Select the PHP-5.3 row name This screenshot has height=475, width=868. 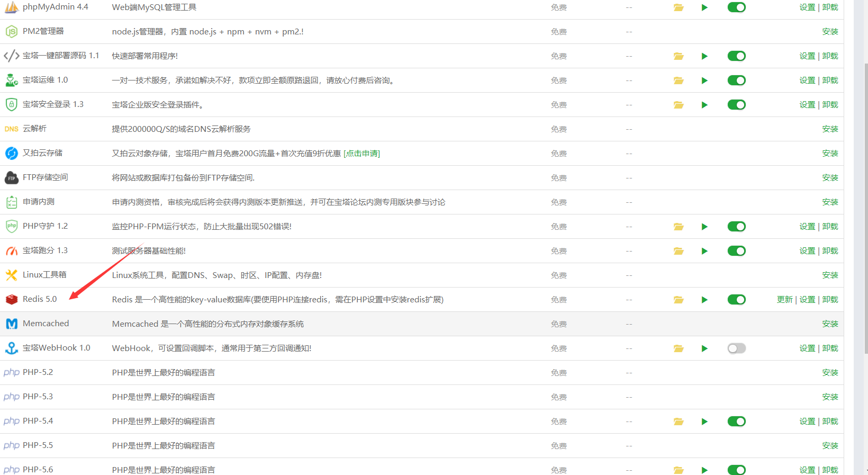pyautogui.click(x=38, y=397)
